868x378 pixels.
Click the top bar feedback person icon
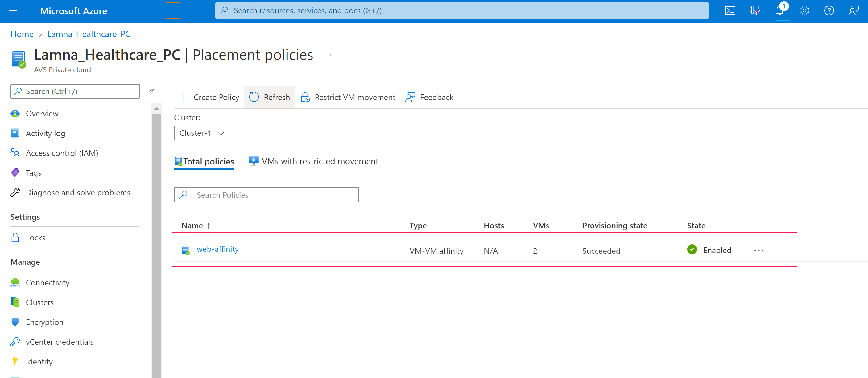click(x=853, y=11)
